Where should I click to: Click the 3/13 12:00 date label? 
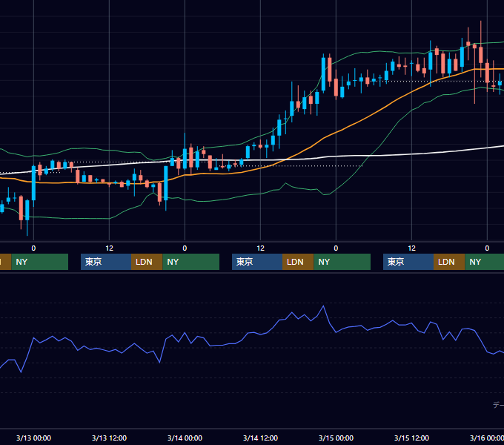tap(109, 438)
